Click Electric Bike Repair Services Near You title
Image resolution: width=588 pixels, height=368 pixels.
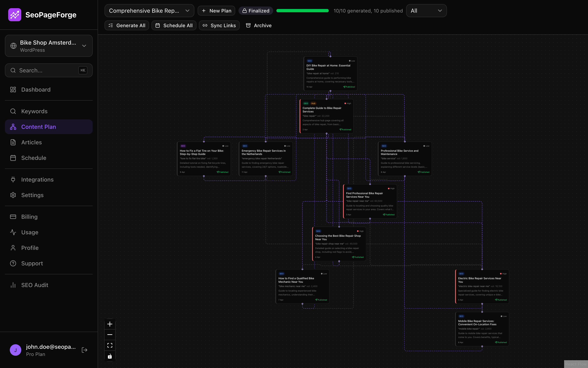coord(480,280)
